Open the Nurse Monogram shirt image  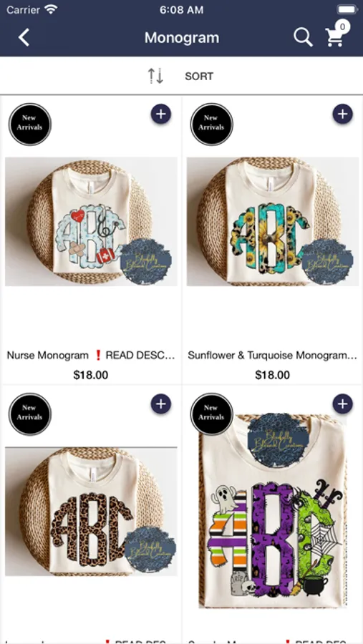(x=91, y=222)
